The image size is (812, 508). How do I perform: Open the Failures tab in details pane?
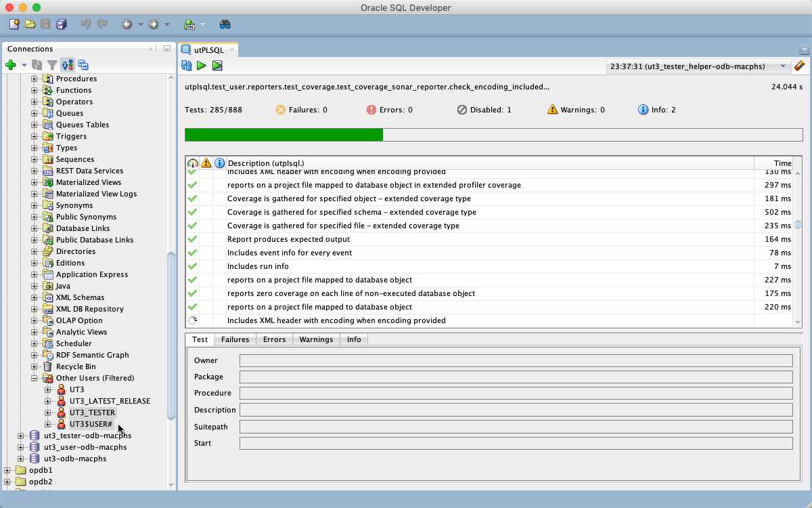tap(235, 339)
